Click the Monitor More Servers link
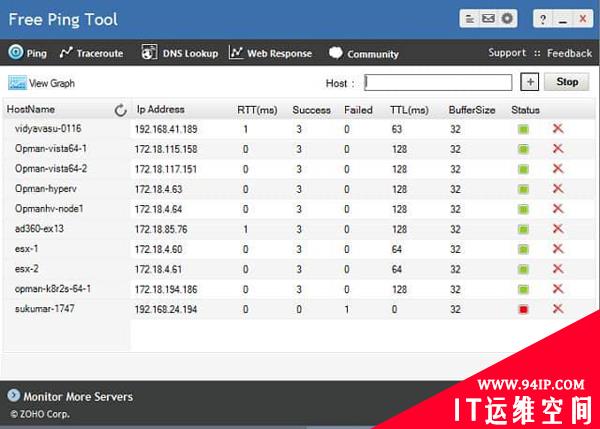600x429 pixels. point(78,397)
